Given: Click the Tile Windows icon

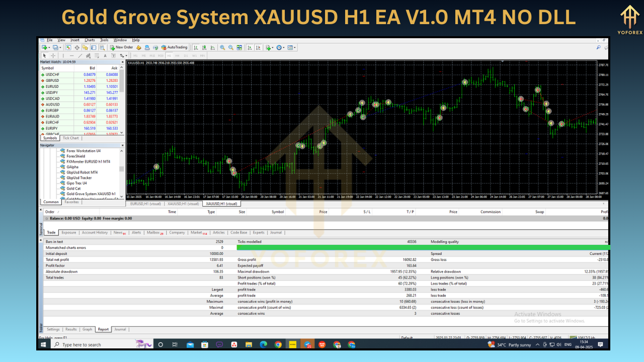Looking at the screenshot, I should (x=239, y=47).
